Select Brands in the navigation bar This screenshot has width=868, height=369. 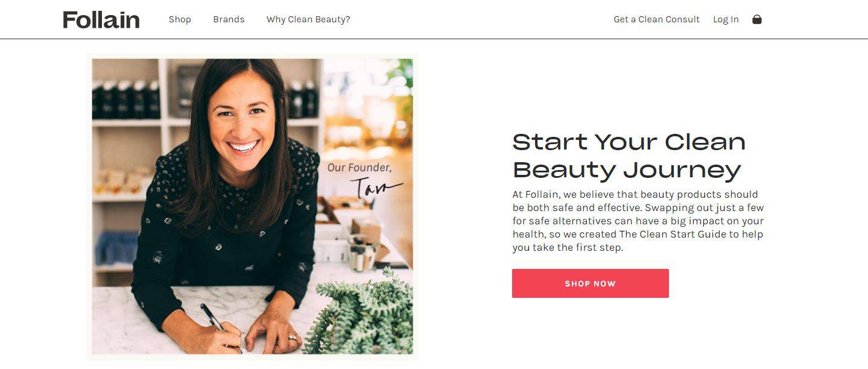(229, 19)
